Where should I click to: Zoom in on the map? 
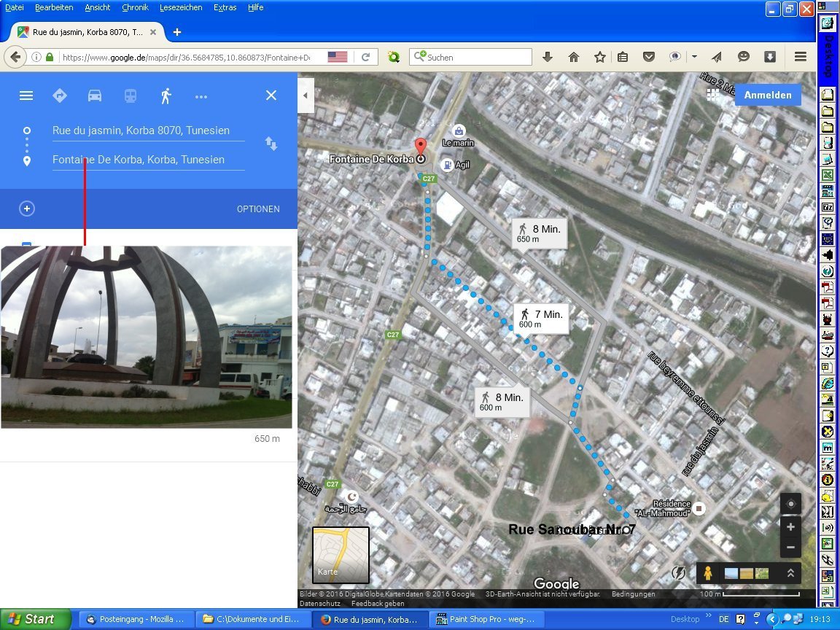pyautogui.click(x=790, y=526)
